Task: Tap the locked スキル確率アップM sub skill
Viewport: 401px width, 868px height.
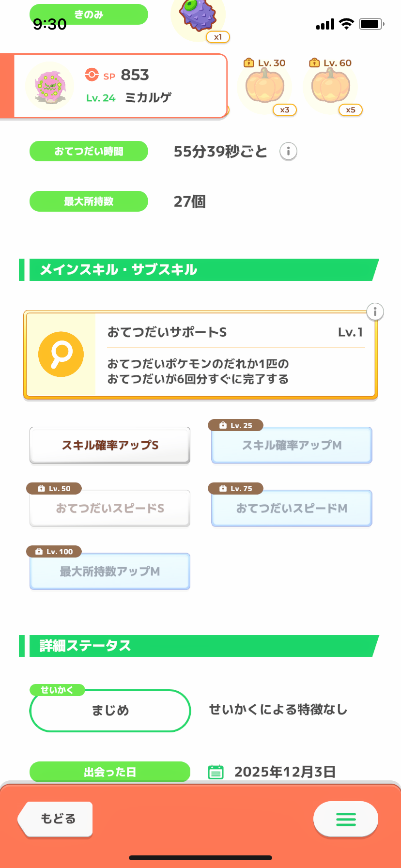Action: (x=292, y=445)
